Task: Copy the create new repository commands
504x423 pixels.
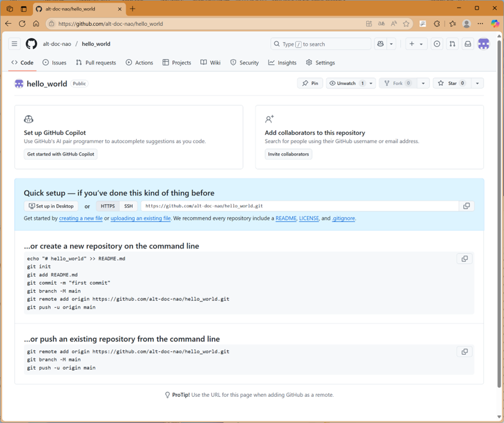Action: [464, 259]
